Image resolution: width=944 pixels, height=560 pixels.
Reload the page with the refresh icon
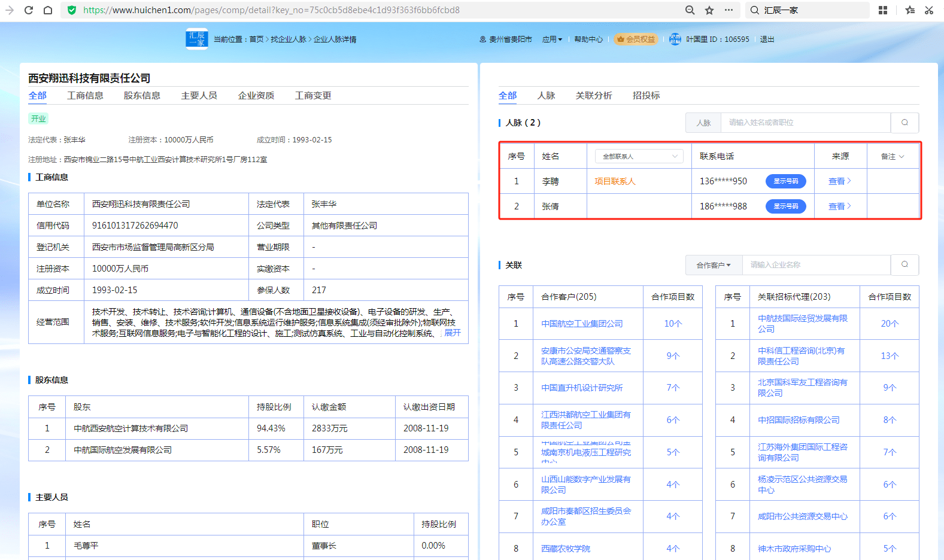[29, 10]
